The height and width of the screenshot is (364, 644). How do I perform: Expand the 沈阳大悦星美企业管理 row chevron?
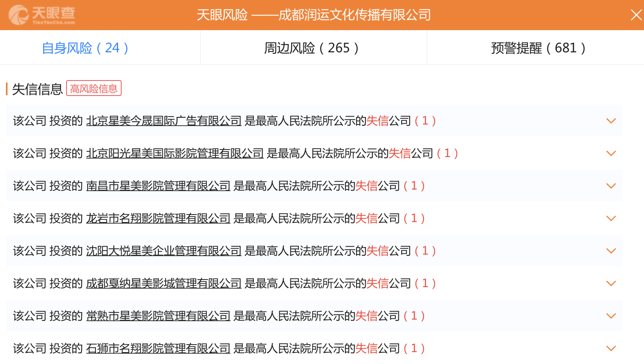coord(611,251)
